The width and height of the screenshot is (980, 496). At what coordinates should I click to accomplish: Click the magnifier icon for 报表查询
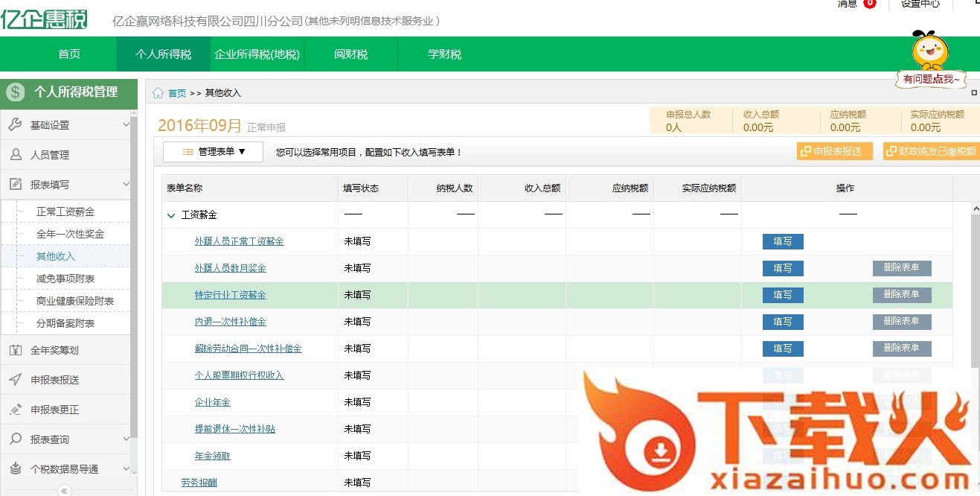click(x=15, y=439)
